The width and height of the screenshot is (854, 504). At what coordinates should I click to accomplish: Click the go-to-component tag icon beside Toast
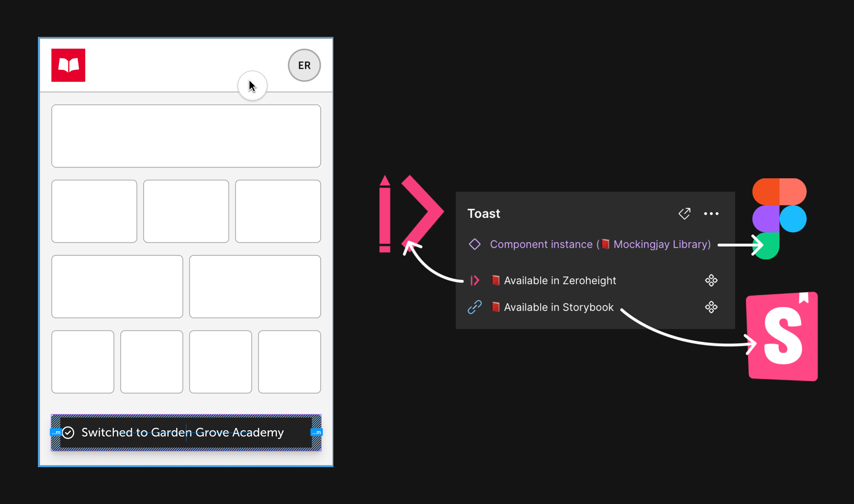(x=684, y=214)
